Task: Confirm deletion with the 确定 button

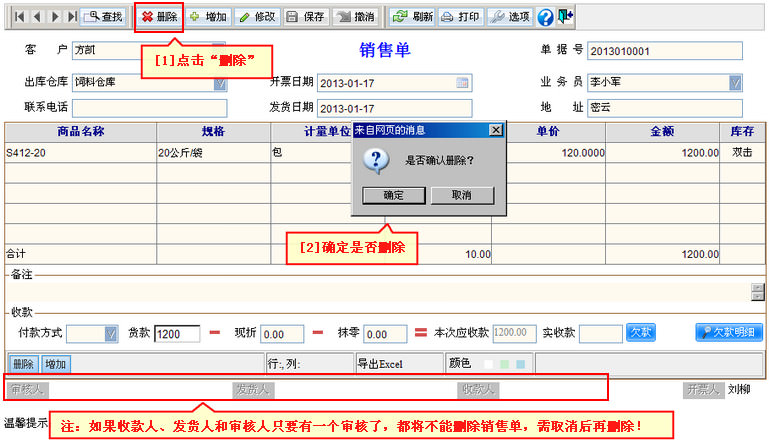Action: 393,195
